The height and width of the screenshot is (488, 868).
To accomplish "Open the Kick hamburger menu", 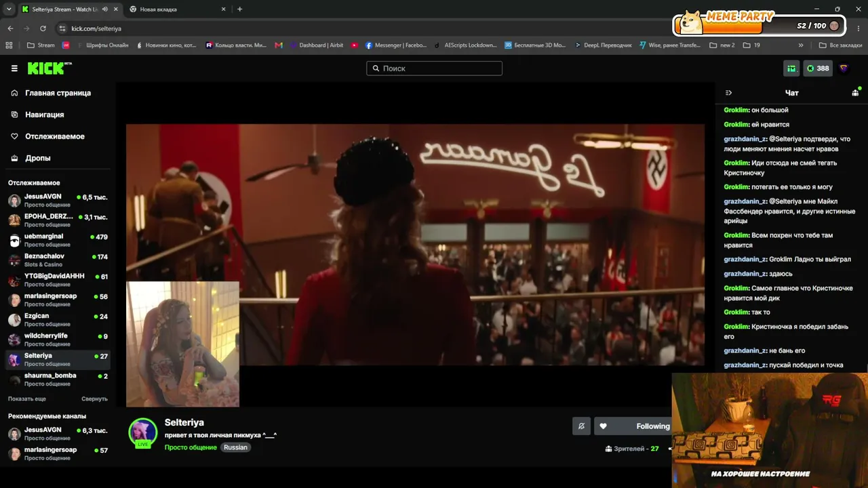I will point(14,68).
